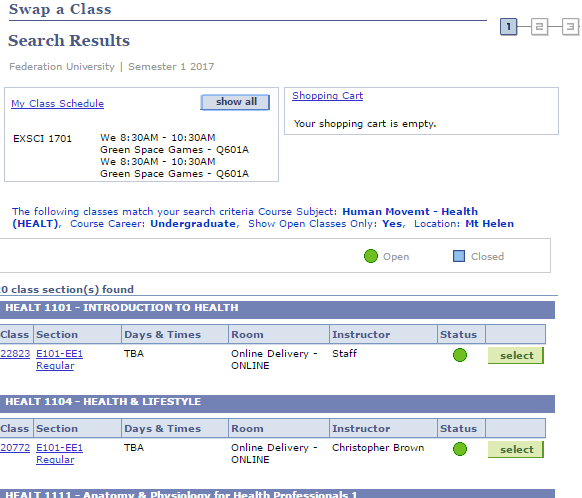The width and height of the screenshot is (582, 498).
Task: Click 'Your shopping cart is empty.' text
Action: (365, 124)
